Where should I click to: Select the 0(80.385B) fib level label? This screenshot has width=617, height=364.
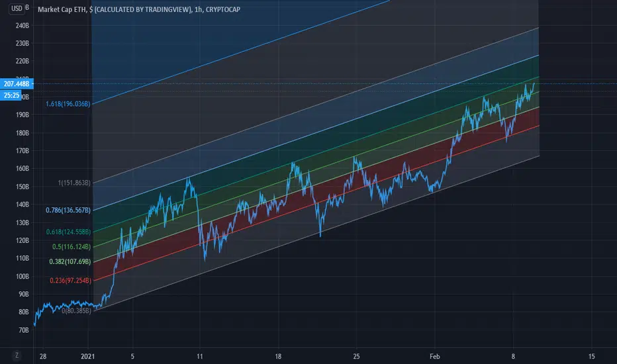76,311
